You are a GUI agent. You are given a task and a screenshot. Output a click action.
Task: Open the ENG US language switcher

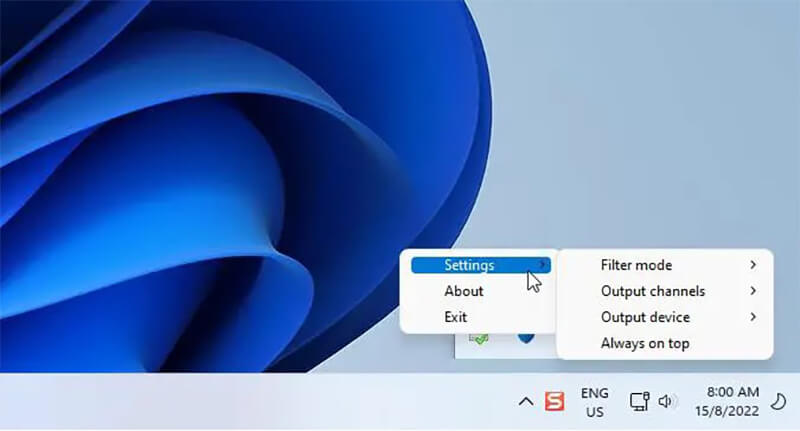point(595,402)
